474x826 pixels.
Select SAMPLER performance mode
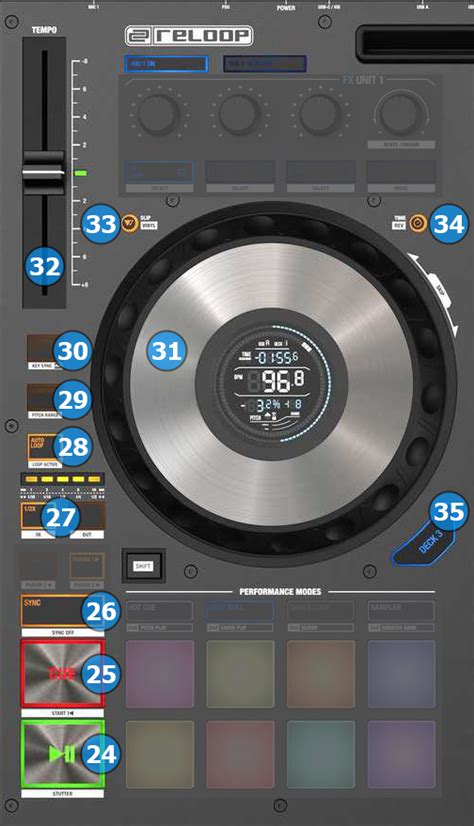401,610
